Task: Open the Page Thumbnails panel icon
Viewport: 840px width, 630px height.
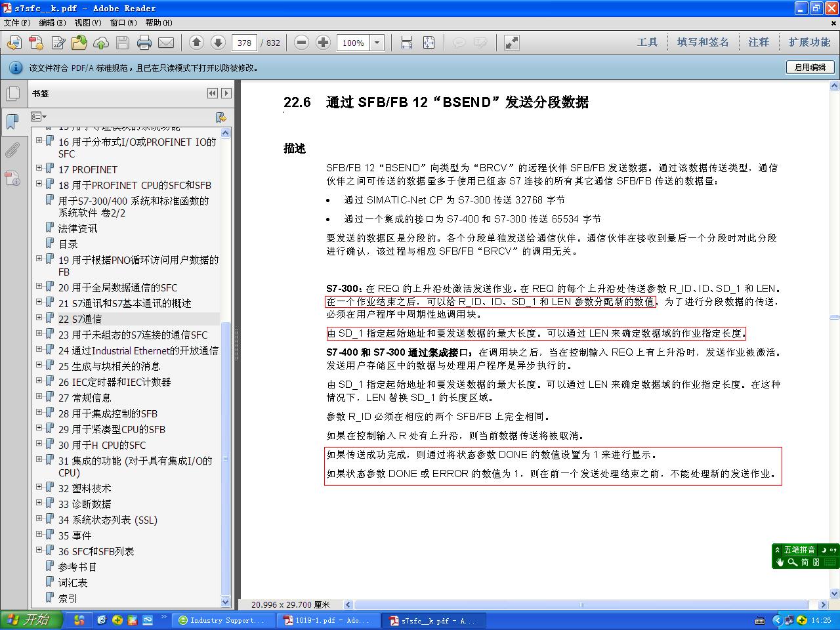Action: [x=12, y=94]
